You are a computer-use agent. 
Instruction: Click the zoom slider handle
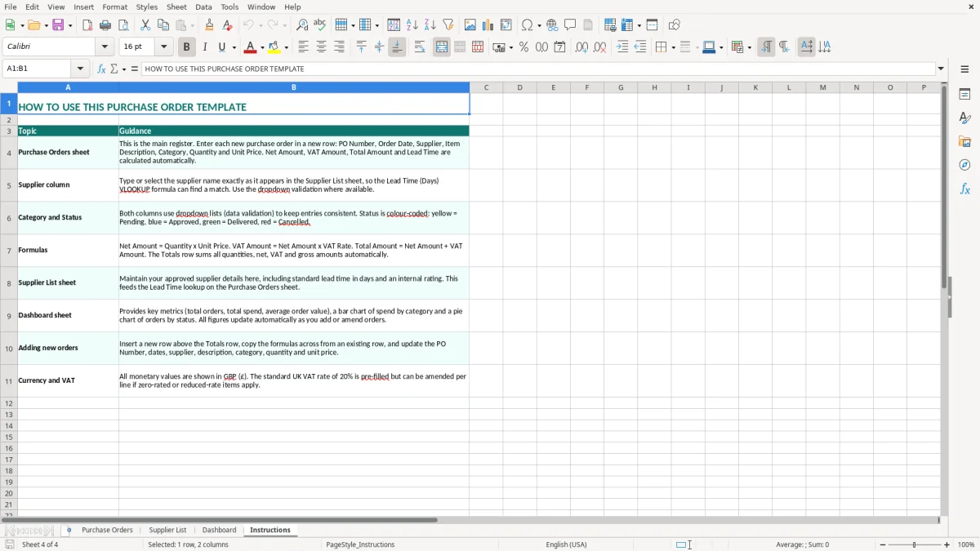click(915, 544)
